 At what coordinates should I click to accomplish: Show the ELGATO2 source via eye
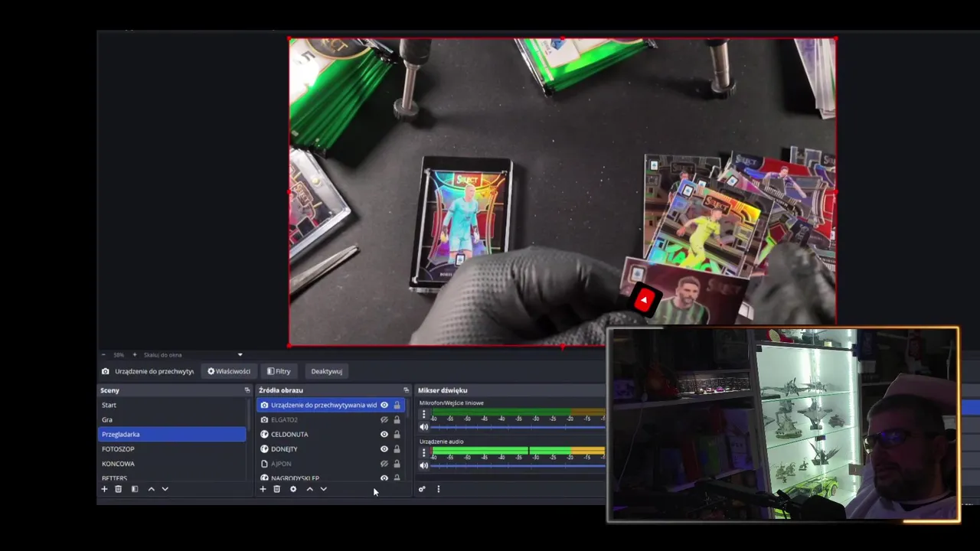tap(384, 419)
